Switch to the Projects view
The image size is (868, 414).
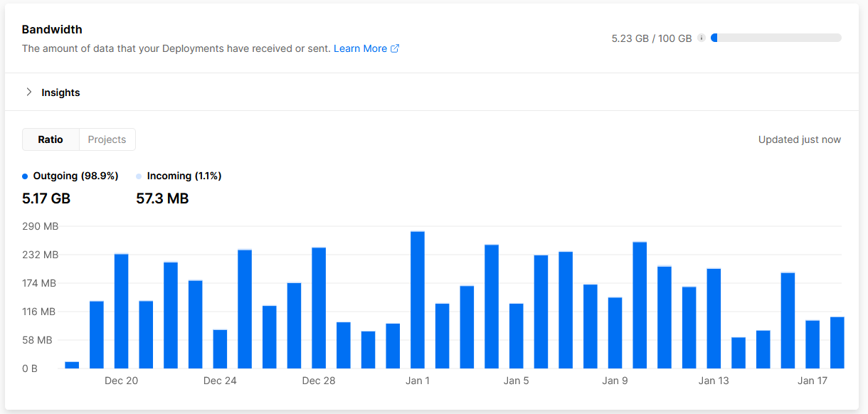[107, 139]
